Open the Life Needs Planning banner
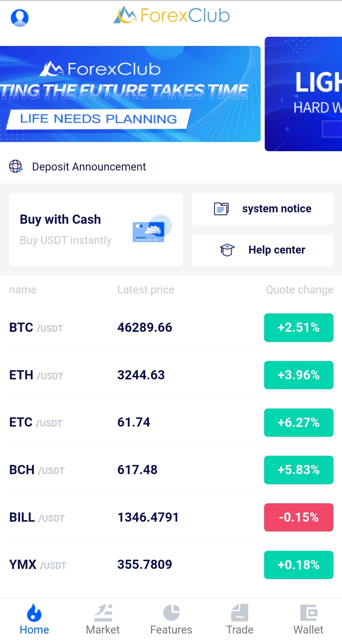This screenshot has height=644, width=342. [130, 94]
